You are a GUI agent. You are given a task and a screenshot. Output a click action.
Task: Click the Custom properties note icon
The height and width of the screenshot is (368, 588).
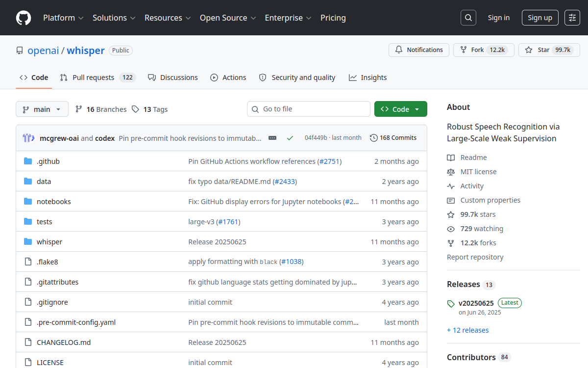click(451, 200)
